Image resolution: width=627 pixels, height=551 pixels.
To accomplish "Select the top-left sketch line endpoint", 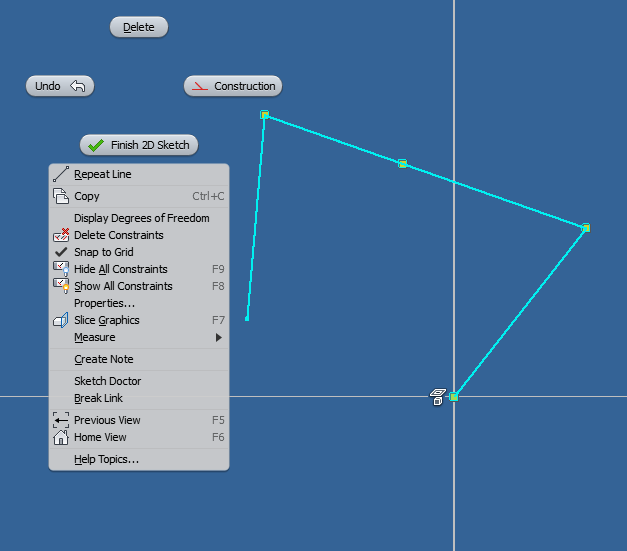I will 264,115.
